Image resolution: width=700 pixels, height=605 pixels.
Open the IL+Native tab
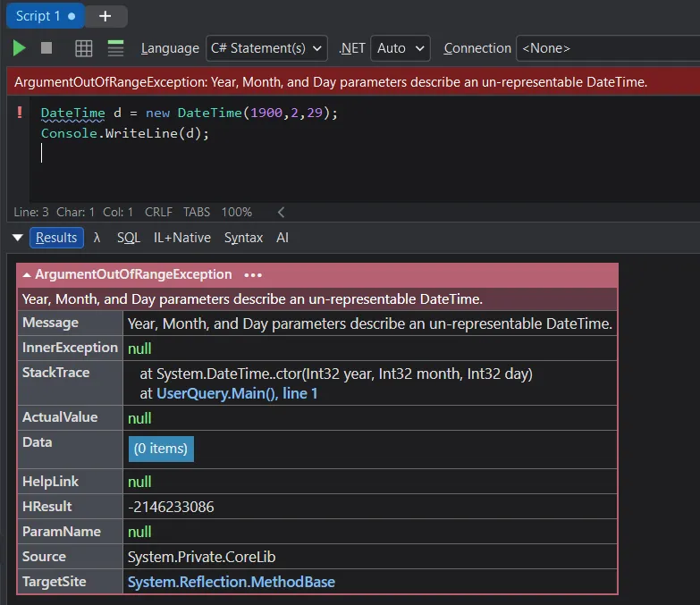tap(182, 238)
